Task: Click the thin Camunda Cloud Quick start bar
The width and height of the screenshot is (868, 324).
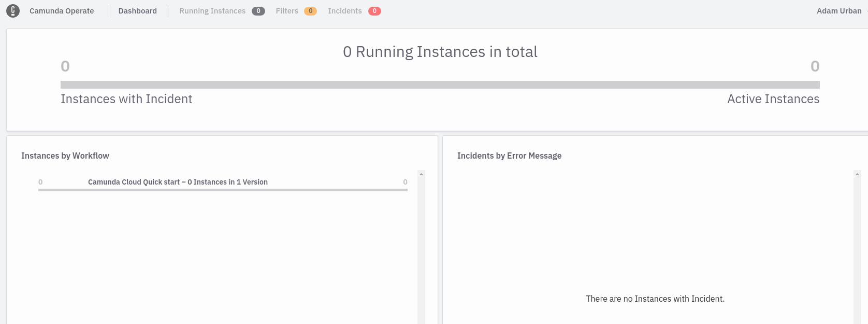Action: (223, 190)
